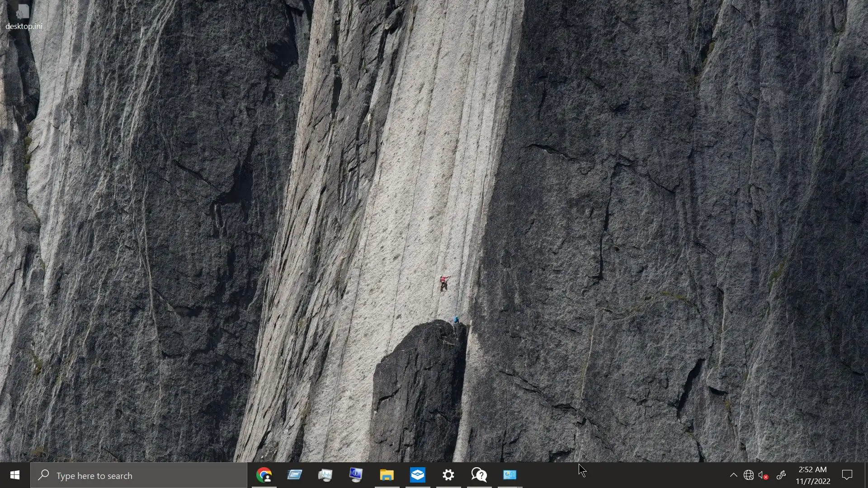Open the Run dialog taskbar icon

click(x=295, y=475)
